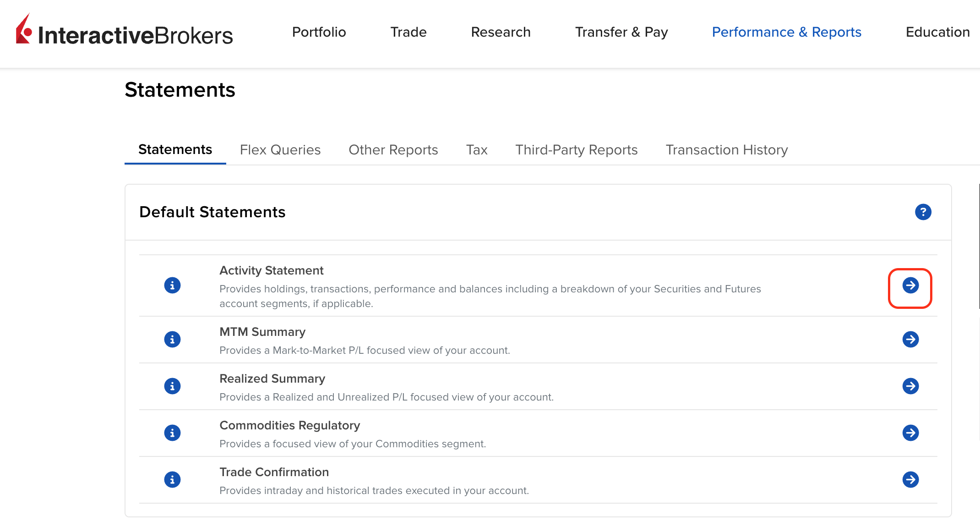Click the info icon beside MTM Summary

(172, 340)
